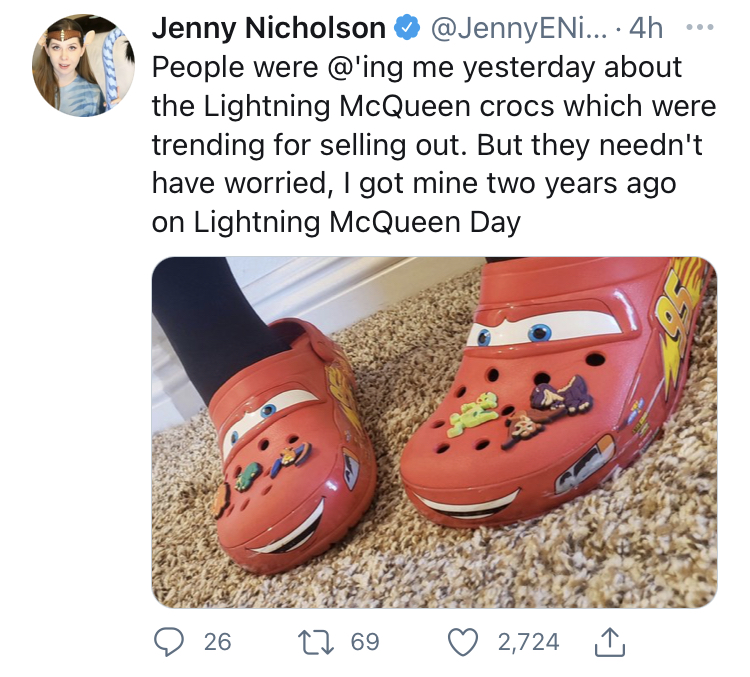This screenshot has height=677, width=750.
Task: Click the green charm on right croc
Action: point(473,413)
